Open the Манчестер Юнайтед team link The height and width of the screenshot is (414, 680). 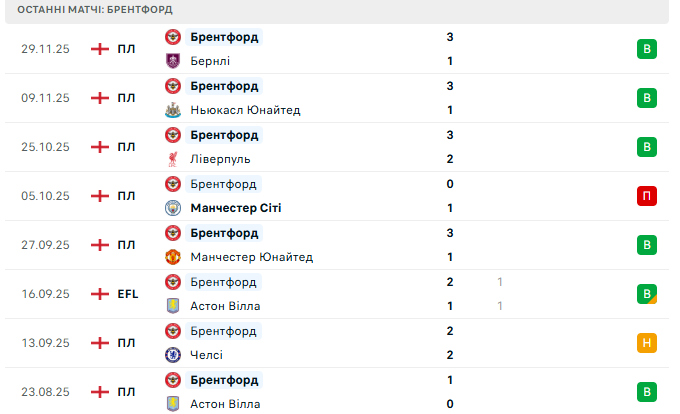[x=251, y=257]
